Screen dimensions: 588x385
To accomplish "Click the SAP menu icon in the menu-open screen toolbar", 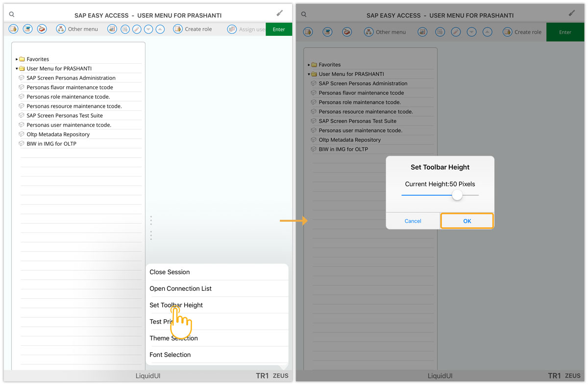I will pos(28,29).
